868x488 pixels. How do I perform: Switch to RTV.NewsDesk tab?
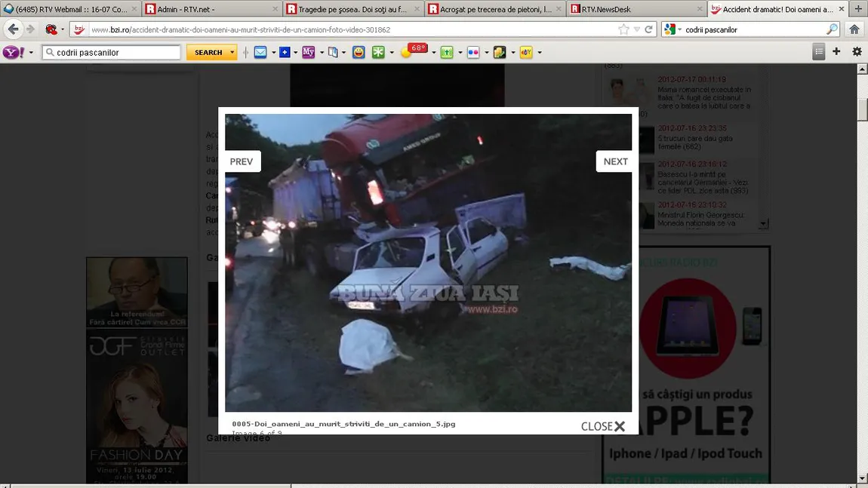(636, 9)
